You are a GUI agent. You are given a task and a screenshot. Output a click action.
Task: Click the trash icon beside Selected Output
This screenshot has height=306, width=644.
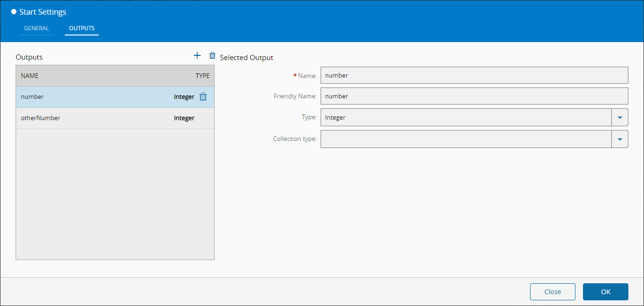point(212,56)
